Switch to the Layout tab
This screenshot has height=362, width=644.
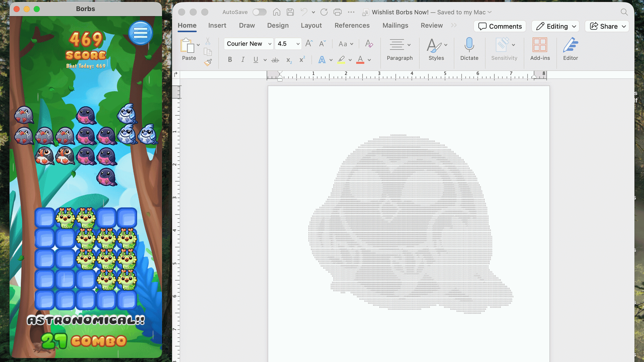pos(311,25)
